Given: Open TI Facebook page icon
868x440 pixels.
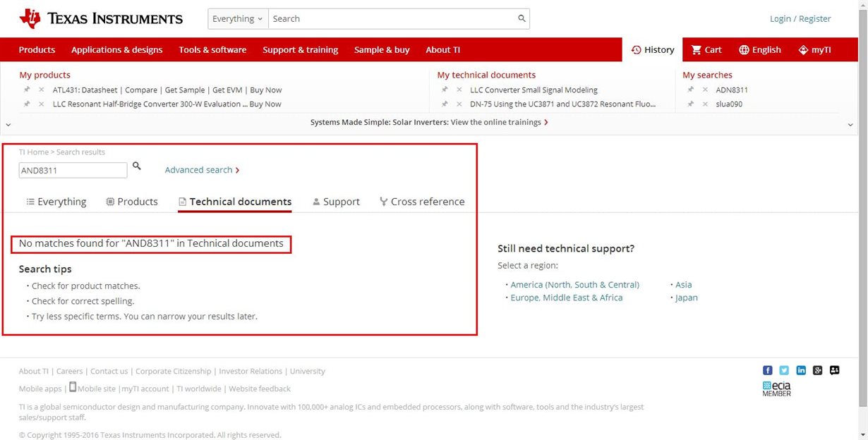Looking at the screenshot, I should pos(768,370).
